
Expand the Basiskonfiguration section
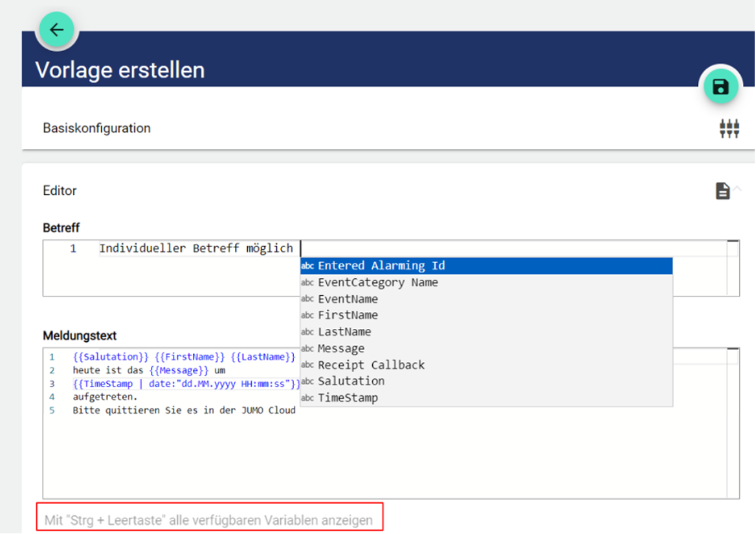pos(97,128)
